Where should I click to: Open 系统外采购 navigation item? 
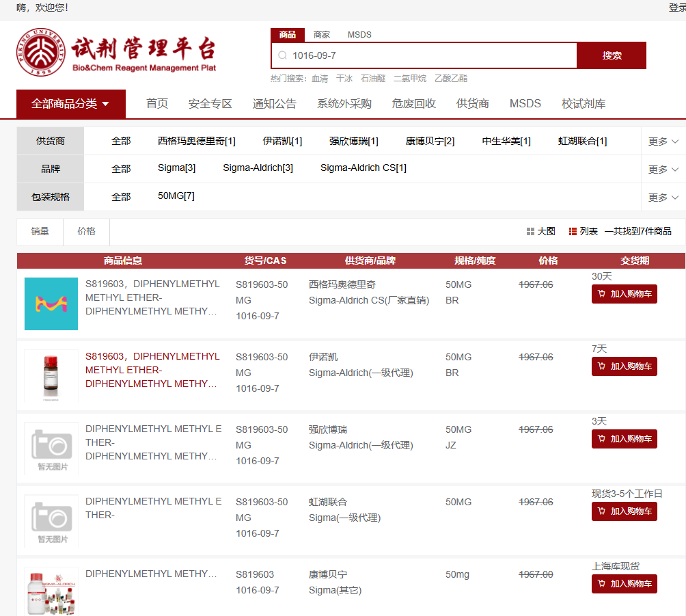point(344,104)
